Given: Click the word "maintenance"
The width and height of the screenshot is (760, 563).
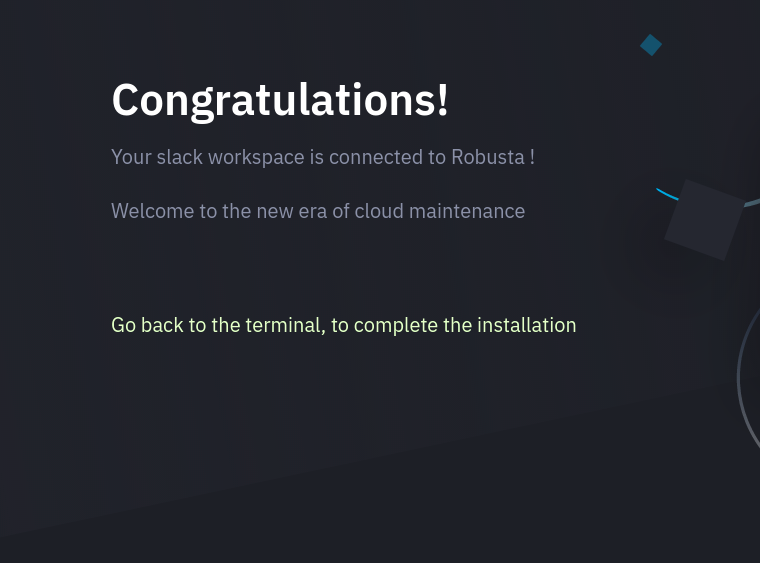Looking at the screenshot, I should pos(467,211).
